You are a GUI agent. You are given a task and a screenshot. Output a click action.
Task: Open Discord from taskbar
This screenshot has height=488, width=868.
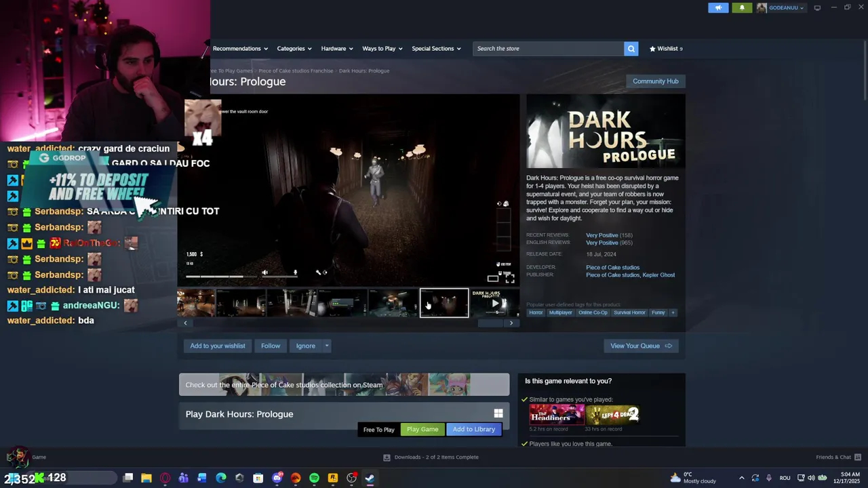pos(277,478)
